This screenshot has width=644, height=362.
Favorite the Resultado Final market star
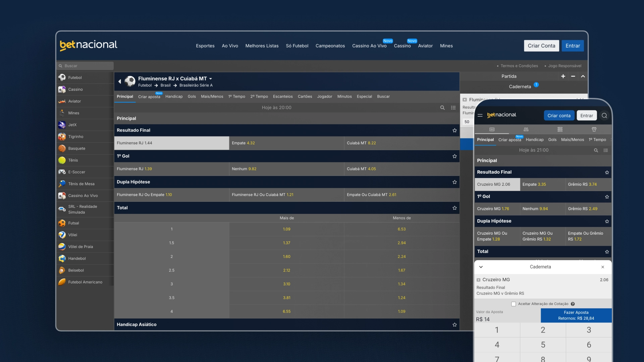tap(454, 130)
